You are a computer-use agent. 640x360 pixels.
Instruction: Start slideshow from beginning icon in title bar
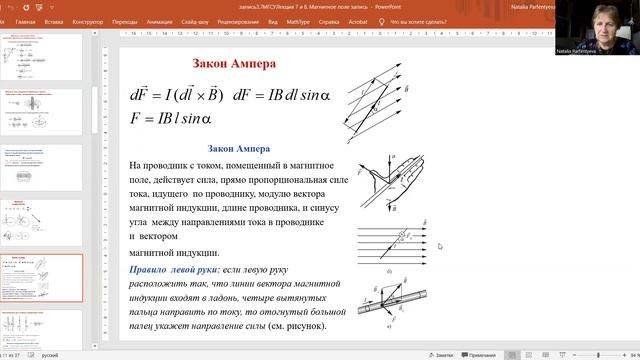(x=39, y=7)
